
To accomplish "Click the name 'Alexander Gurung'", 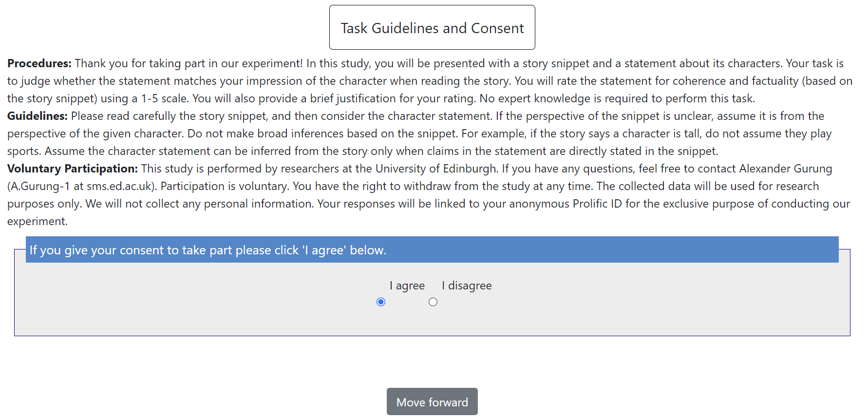I will [785, 169].
